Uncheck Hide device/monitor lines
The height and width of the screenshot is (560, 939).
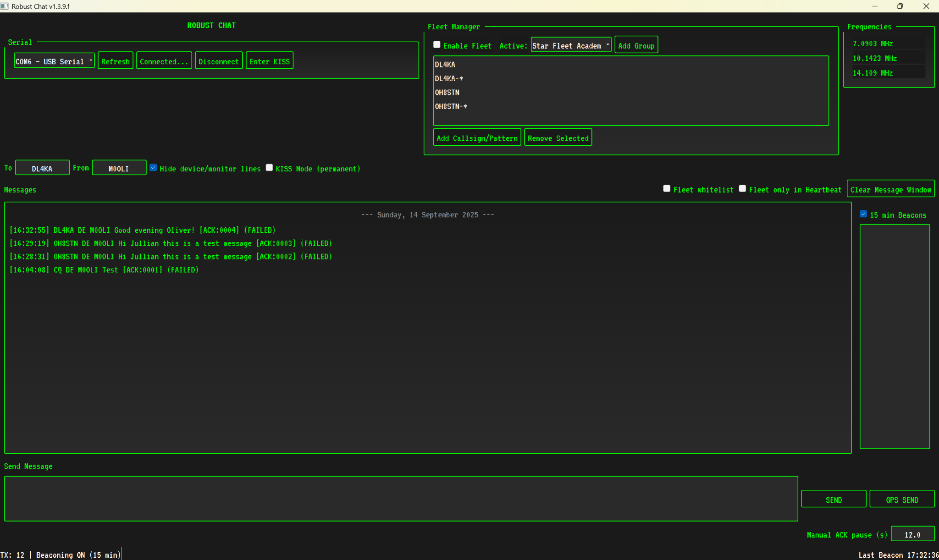click(153, 168)
